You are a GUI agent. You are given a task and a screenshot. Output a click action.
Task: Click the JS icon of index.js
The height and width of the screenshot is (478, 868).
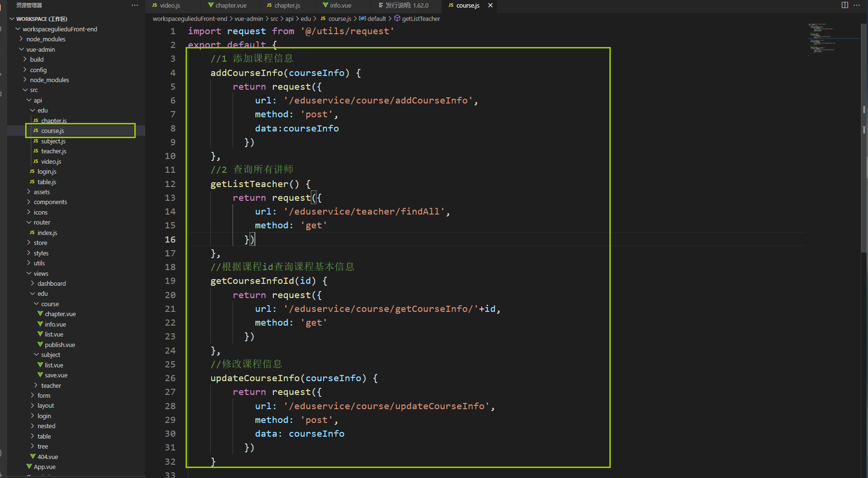(32, 233)
